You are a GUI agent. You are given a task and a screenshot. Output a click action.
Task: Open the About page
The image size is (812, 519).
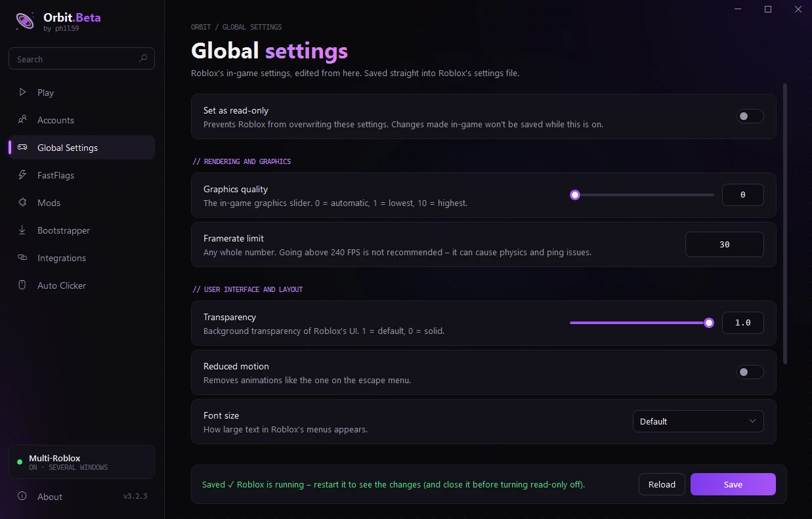point(81,497)
